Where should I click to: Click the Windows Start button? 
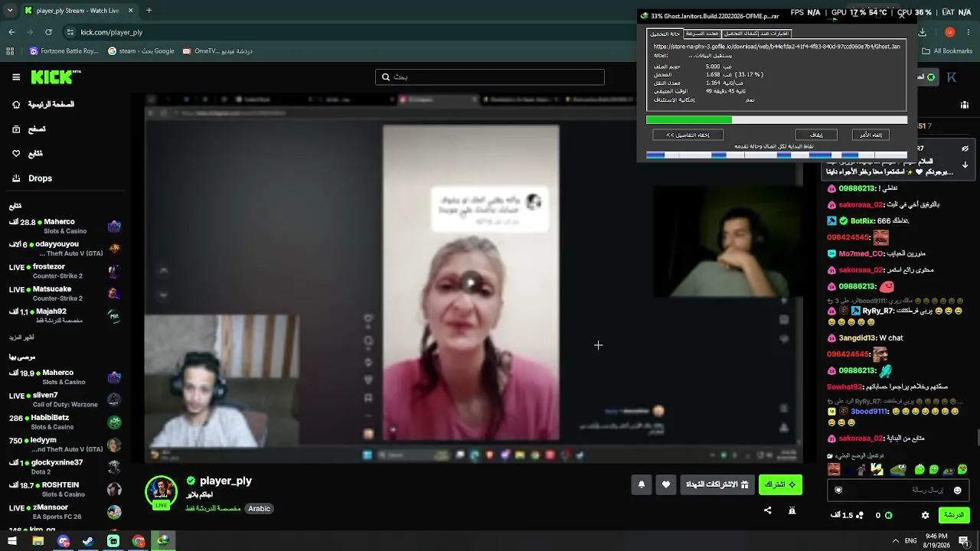(12, 541)
